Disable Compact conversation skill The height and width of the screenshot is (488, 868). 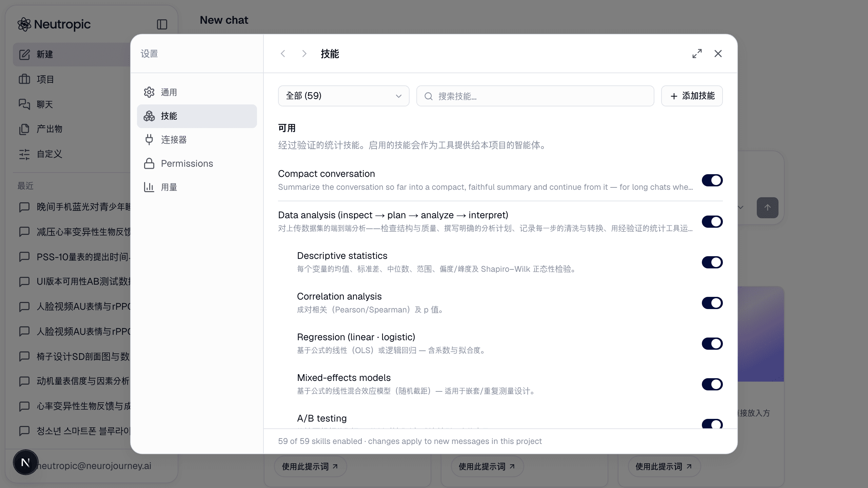[x=712, y=180]
